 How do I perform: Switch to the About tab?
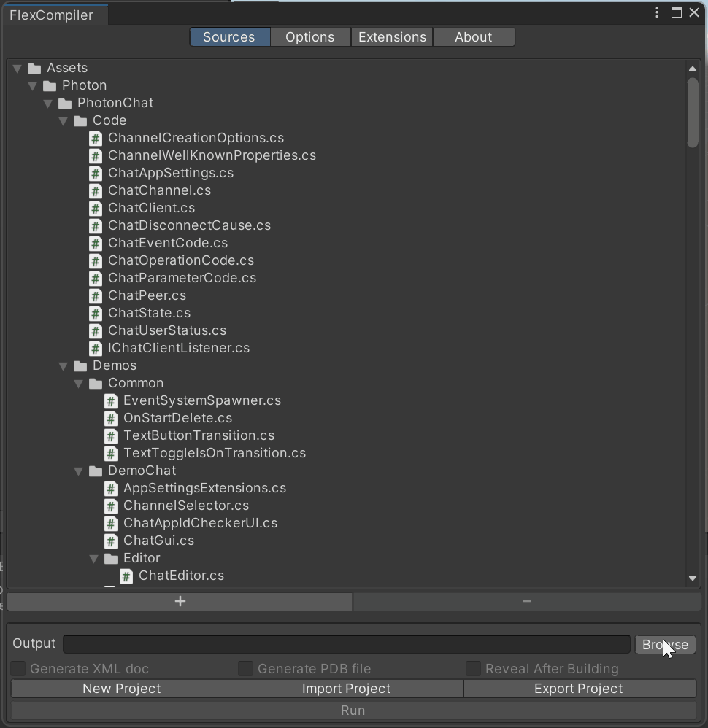(474, 37)
